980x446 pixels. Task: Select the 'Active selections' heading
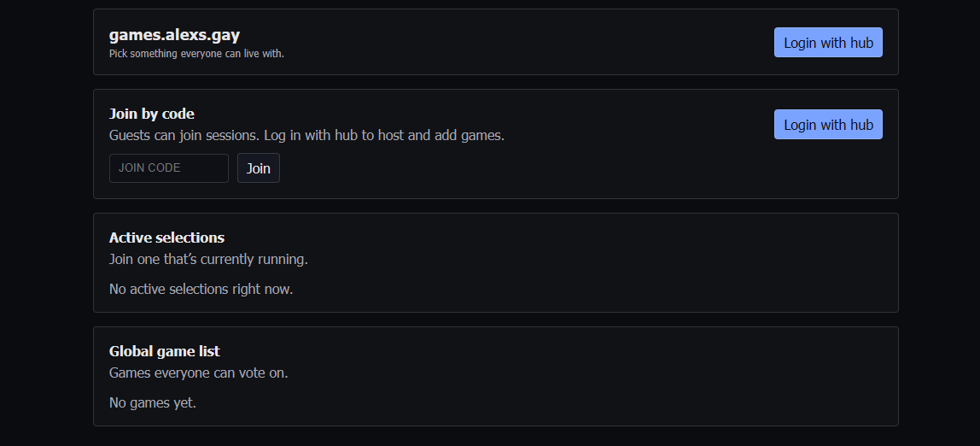pyautogui.click(x=166, y=238)
